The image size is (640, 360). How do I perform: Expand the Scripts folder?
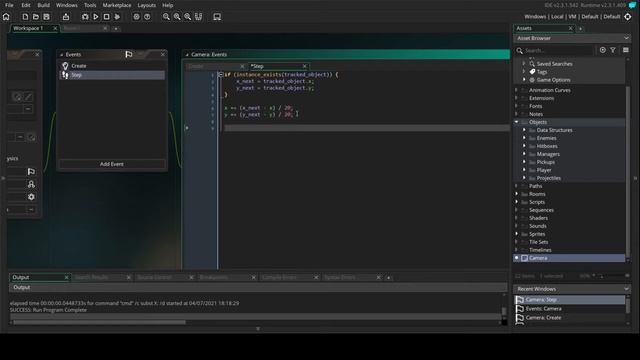(516, 202)
